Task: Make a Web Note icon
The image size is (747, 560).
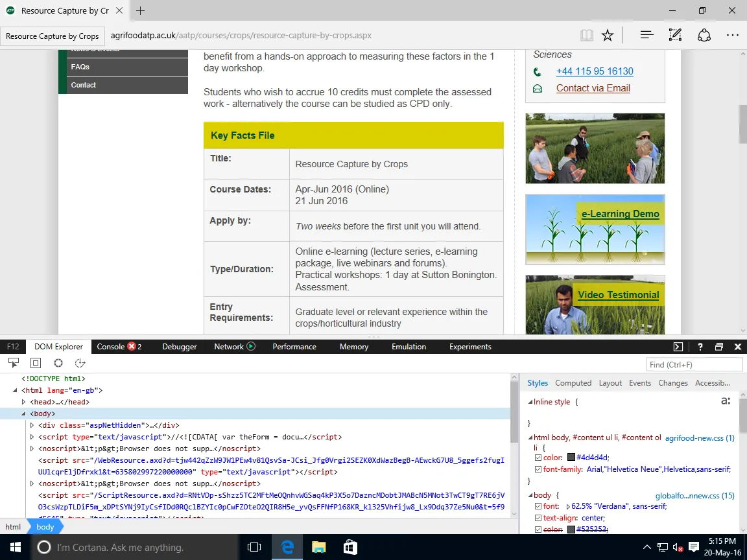Action: (675, 35)
